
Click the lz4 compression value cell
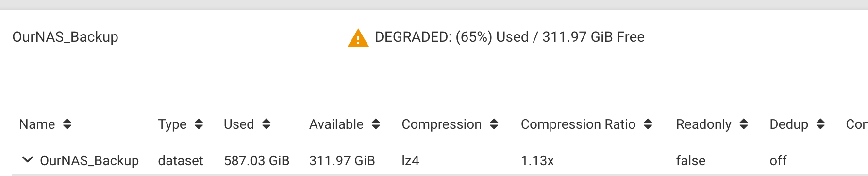point(410,160)
